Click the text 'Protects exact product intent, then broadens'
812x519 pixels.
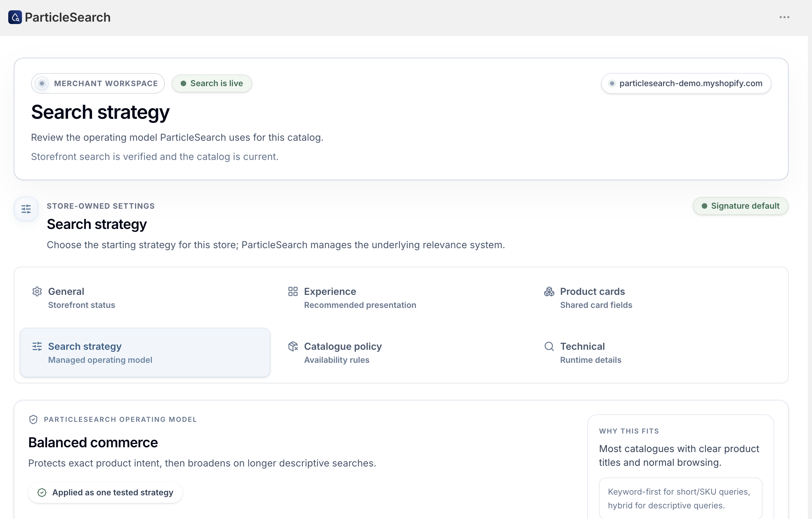129,463
